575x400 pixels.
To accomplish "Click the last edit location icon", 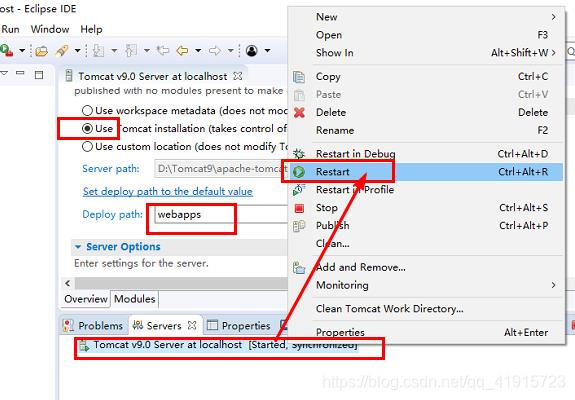I will (x=163, y=50).
